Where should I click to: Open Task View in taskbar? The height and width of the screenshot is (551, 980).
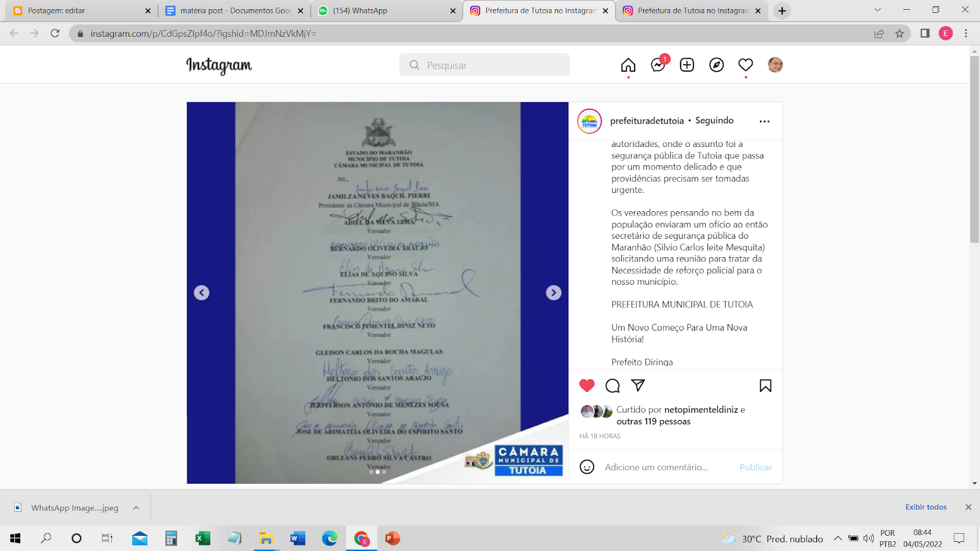107,539
